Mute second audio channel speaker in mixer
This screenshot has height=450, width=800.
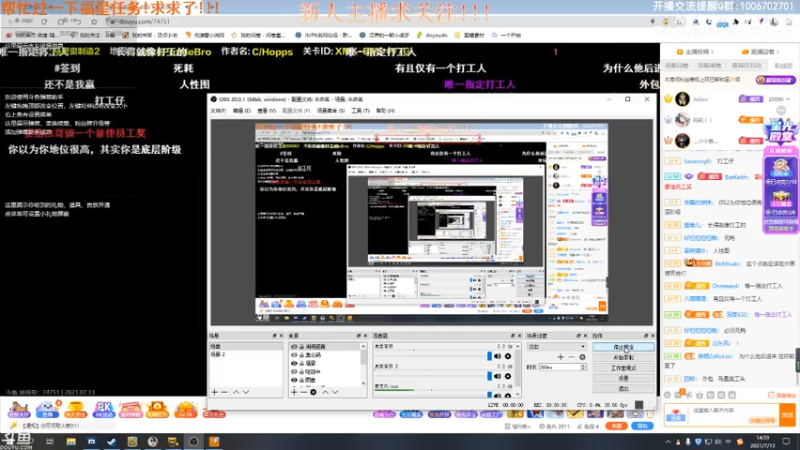[x=497, y=376]
